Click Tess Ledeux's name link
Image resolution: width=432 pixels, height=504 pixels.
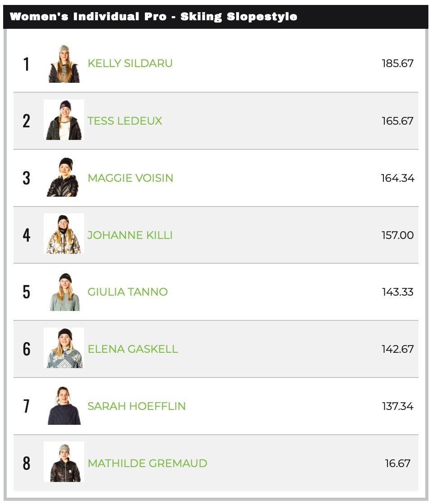[125, 121]
